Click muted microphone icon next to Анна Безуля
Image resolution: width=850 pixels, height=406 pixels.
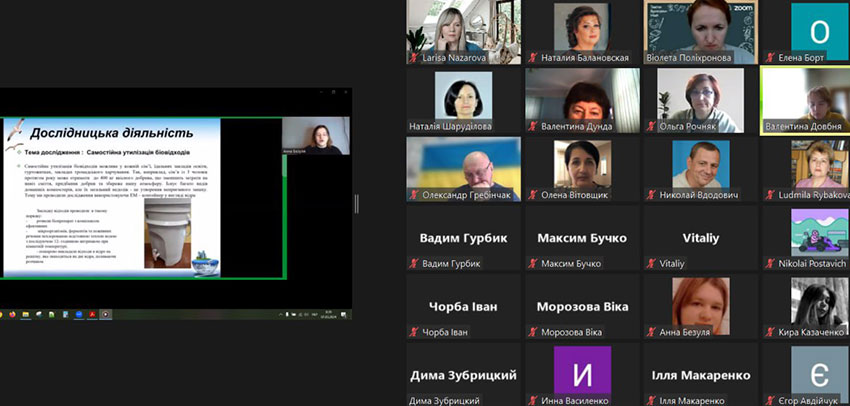(x=651, y=332)
